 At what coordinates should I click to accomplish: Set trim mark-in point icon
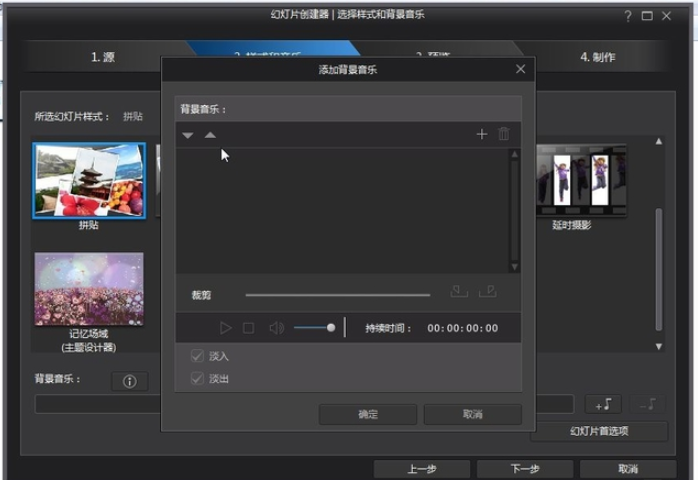tap(459, 291)
